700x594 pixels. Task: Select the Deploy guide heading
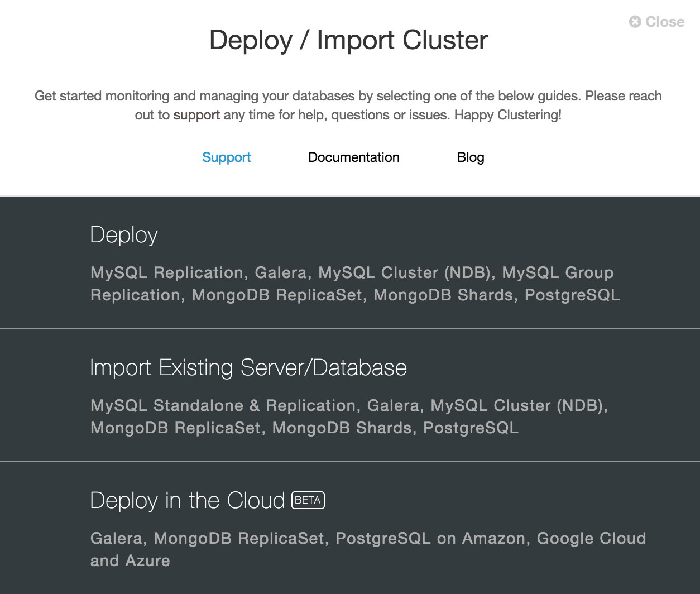pyautogui.click(x=124, y=235)
